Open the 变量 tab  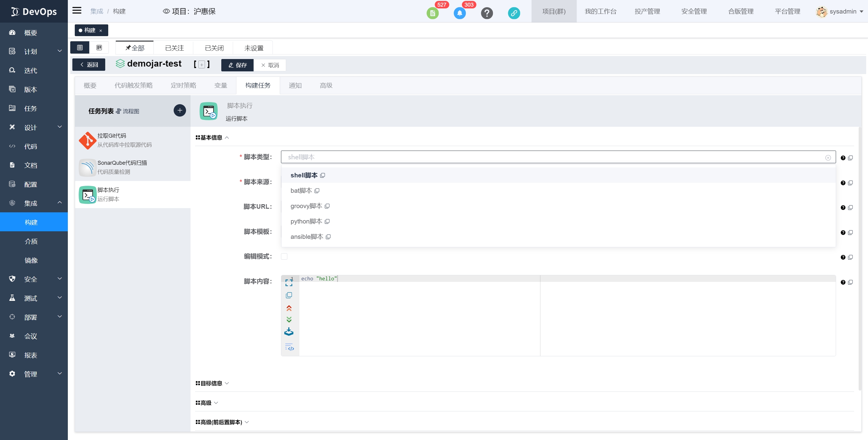[x=221, y=86]
